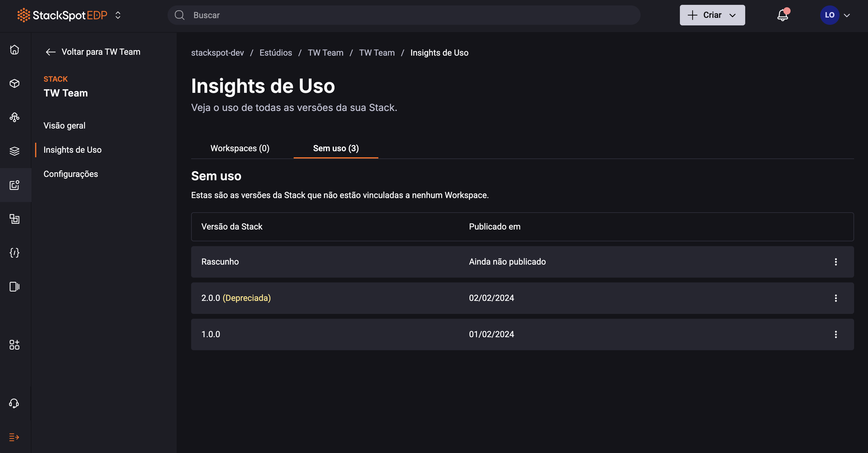The image size is (868, 453).
Task: Open the StackSpot EDP product switcher
Action: tap(118, 15)
